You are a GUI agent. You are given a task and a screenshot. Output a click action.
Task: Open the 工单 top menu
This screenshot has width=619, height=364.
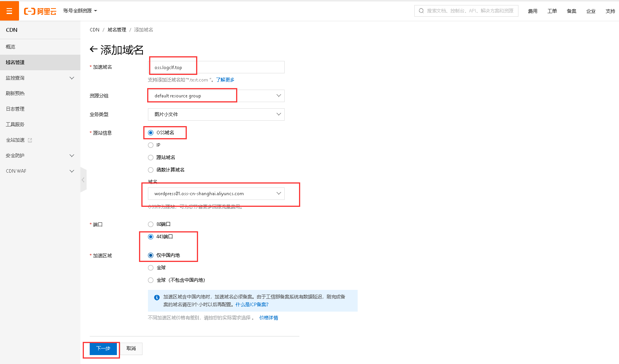[552, 11]
